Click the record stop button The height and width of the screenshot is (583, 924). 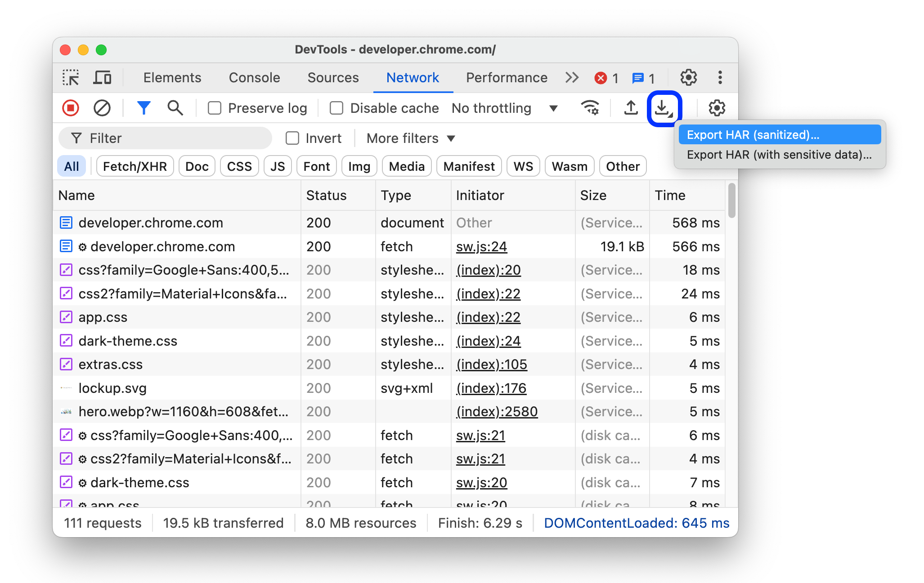[x=72, y=107]
